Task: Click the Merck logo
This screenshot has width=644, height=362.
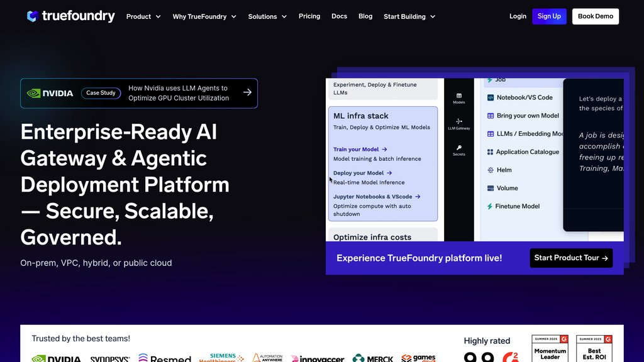Action: 372,358
